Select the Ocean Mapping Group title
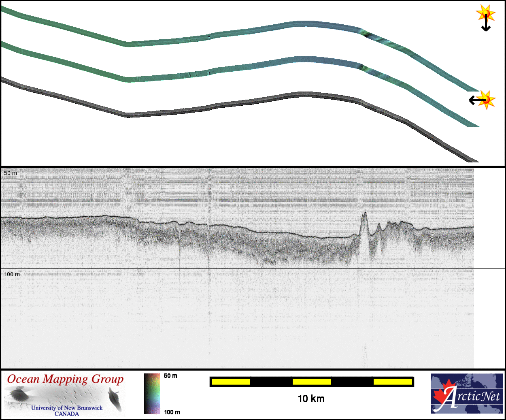Image resolution: width=506 pixels, height=420 pixels. click(65, 379)
